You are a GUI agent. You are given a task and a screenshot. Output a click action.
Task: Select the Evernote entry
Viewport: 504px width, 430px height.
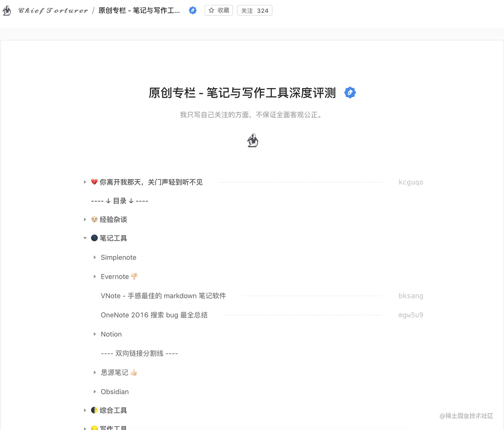(115, 277)
